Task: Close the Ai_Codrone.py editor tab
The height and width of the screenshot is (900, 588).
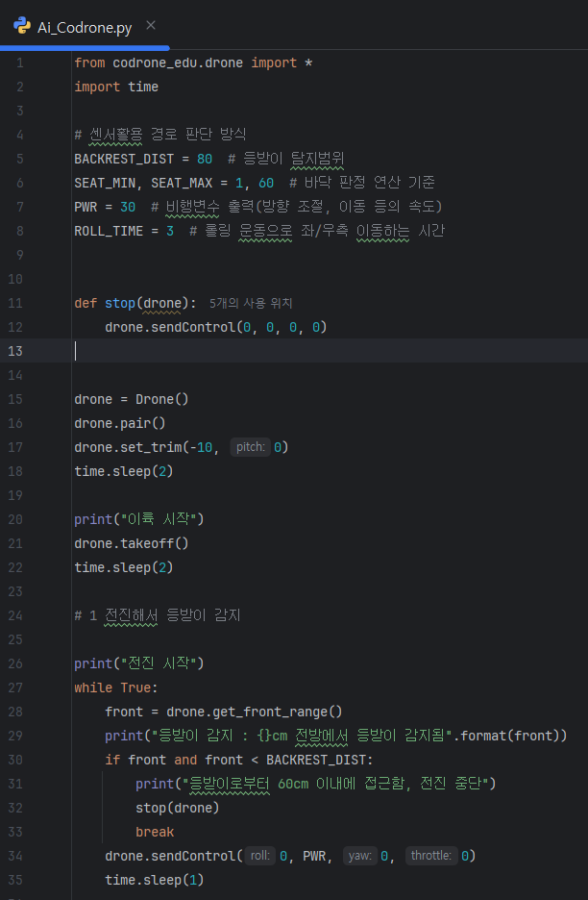Action: tap(151, 25)
